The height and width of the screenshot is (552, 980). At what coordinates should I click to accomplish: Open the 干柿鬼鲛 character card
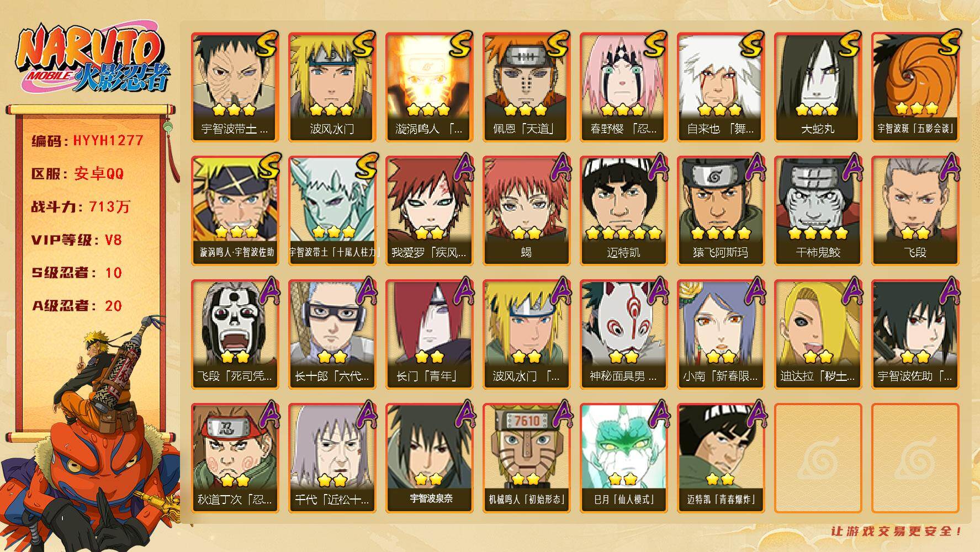[x=818, y=210]
